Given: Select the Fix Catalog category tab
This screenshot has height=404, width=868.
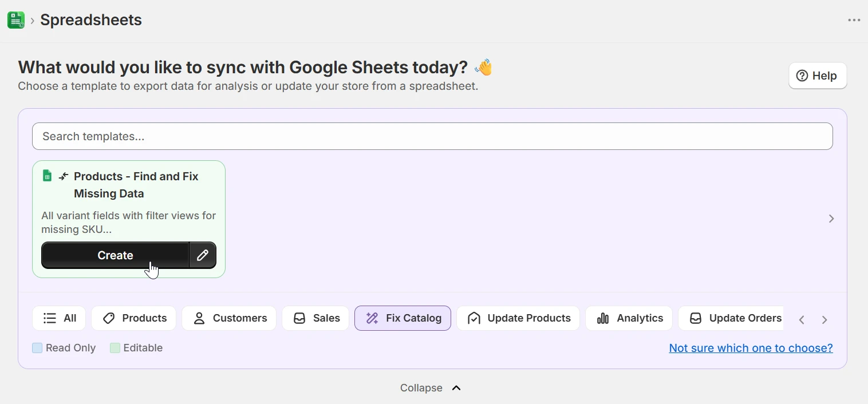Looking at the screenshot, I should [x=403, y=318].
